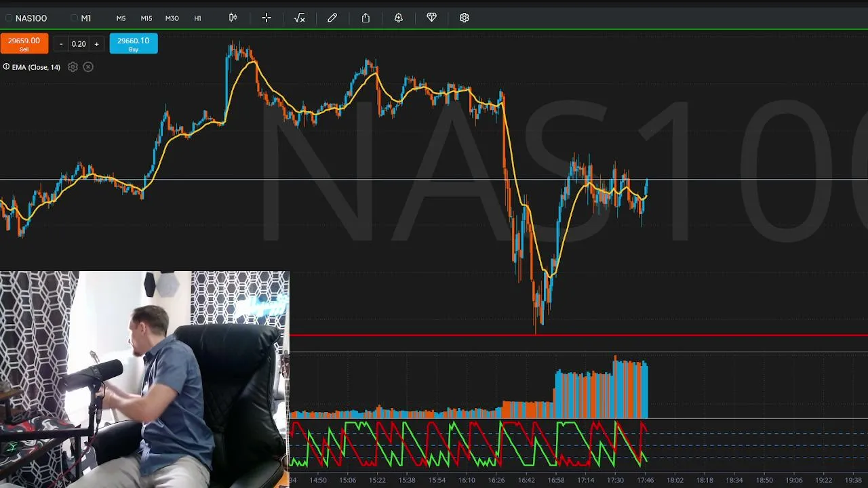868x488 pixels.
Task: Open the candlestick chart type menu
Action: [x=233, y=18]
